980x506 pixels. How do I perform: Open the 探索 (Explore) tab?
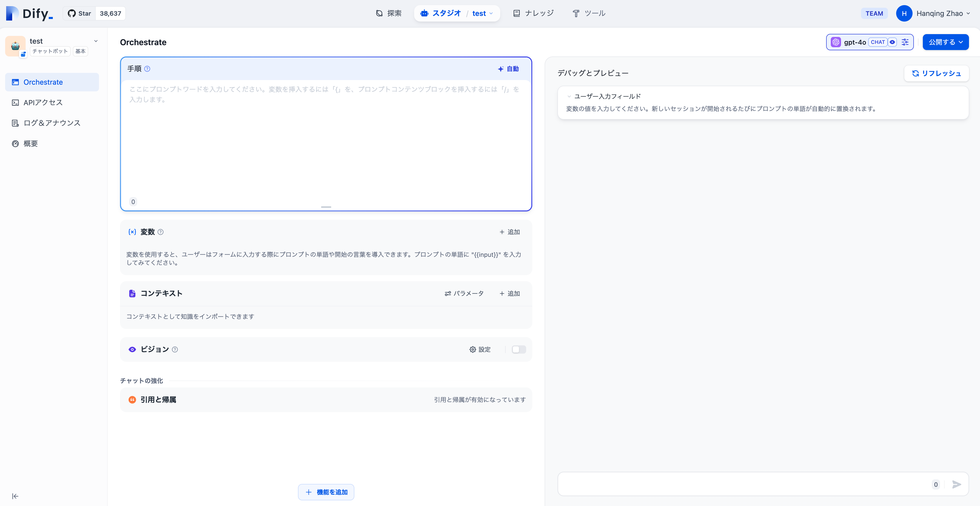(x=388, y=13)
